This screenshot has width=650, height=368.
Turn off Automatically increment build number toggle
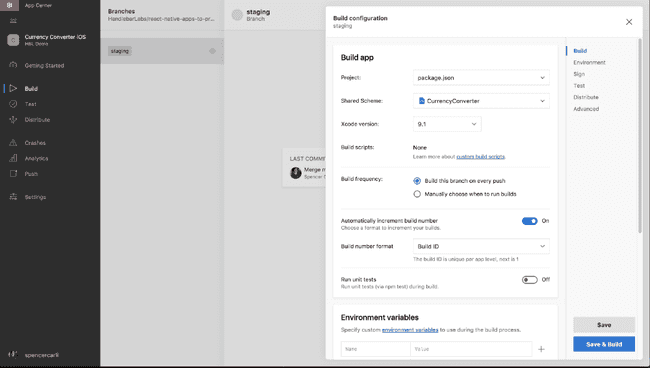pyautogui.click(x=529, y=221)
